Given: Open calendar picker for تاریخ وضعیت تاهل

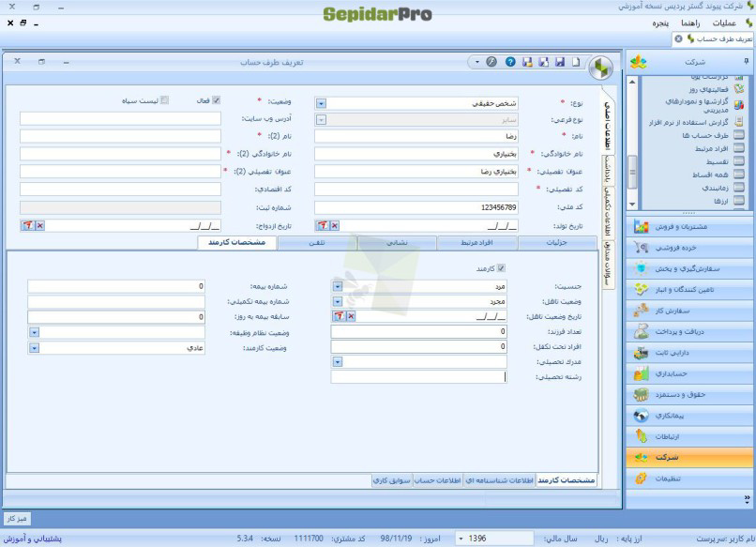Looking at the screenshot, I should [340, 316].
